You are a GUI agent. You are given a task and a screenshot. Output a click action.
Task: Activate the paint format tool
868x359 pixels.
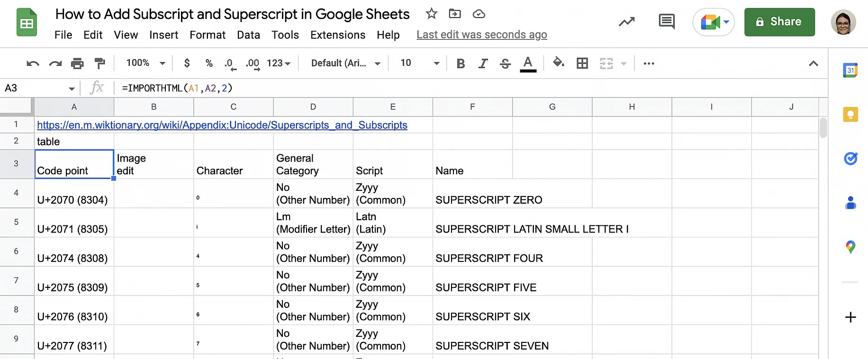(99, 63)
